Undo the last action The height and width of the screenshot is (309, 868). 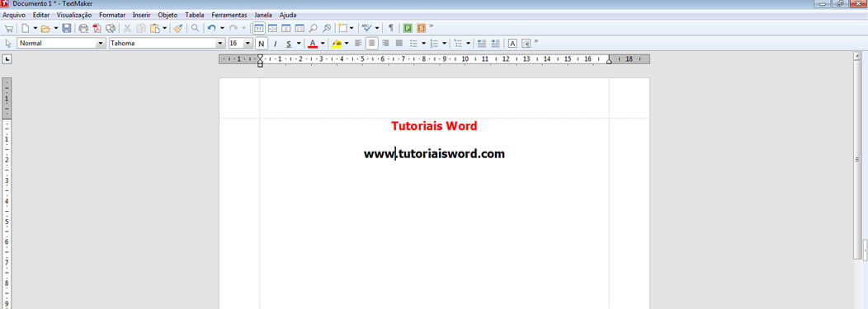211,28
